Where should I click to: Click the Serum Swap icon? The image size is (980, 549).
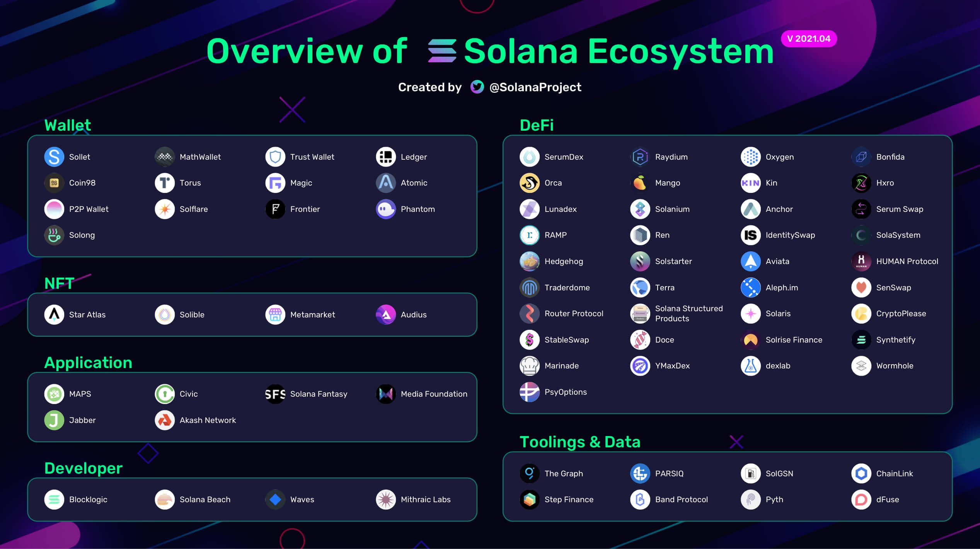coord(861,209)
